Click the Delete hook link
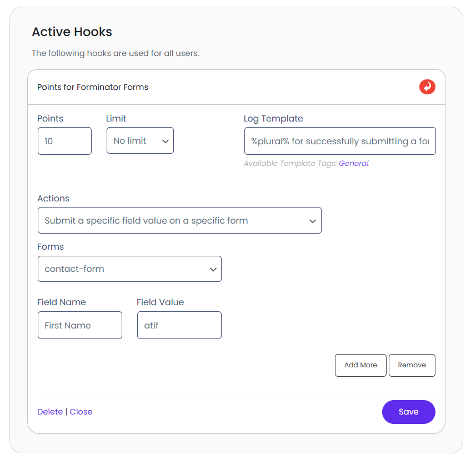 click(50, 412)
